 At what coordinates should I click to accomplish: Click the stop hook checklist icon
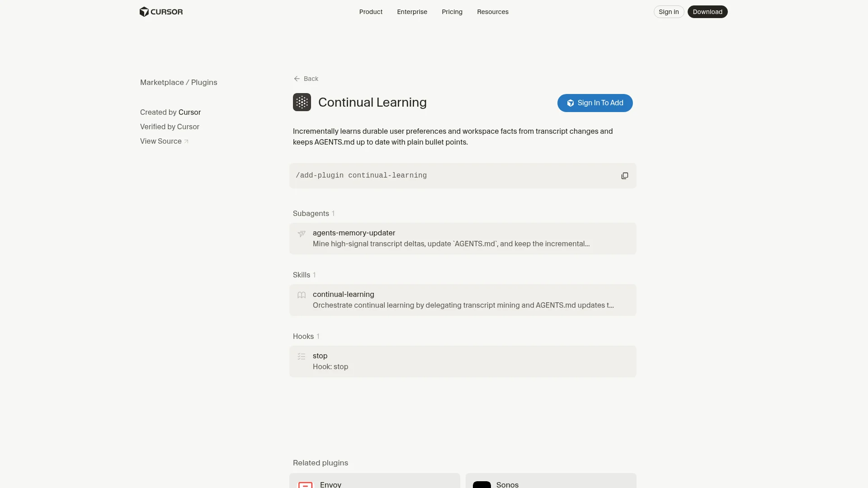[x=302, y=357]
